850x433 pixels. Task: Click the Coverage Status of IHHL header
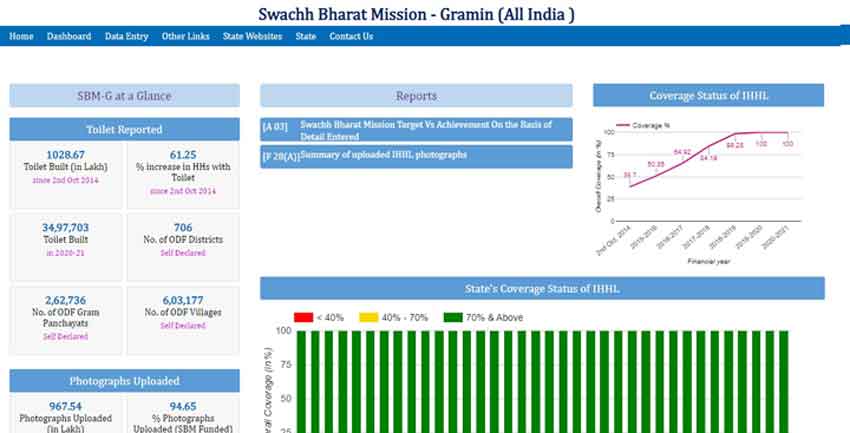coord(709,95)
